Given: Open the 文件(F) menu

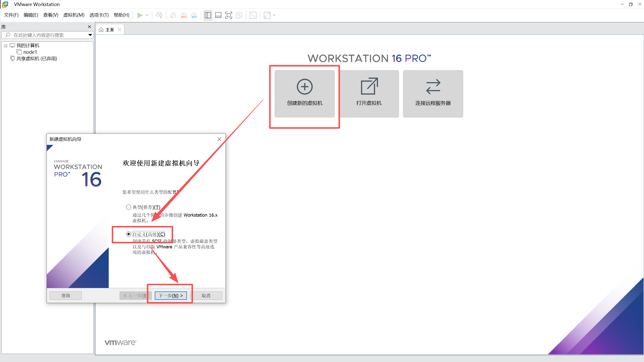Looking at the screenshot, I should pyautogui.click(x=11, y=15).
